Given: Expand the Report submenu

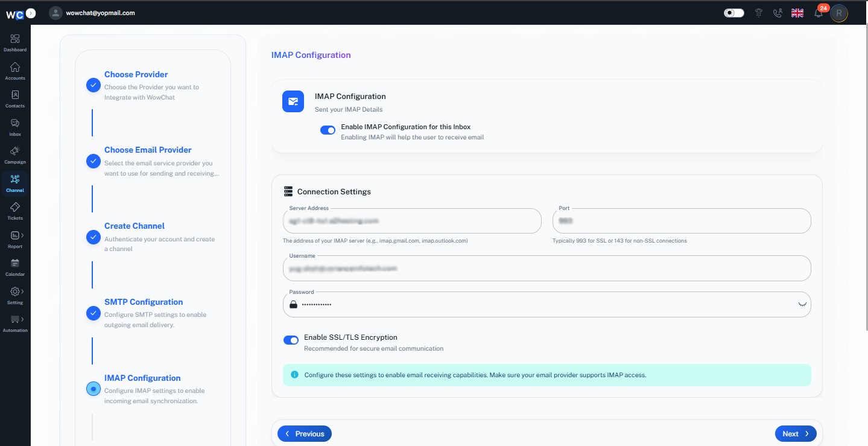Looking at the screenshot, I should (22, 235).
